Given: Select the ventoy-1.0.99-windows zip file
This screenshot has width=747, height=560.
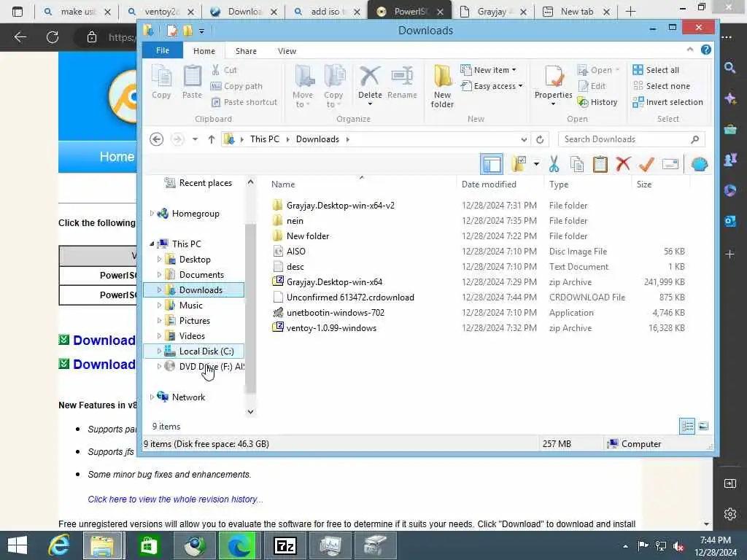Looking at the screenshot, I should [332, 328].
